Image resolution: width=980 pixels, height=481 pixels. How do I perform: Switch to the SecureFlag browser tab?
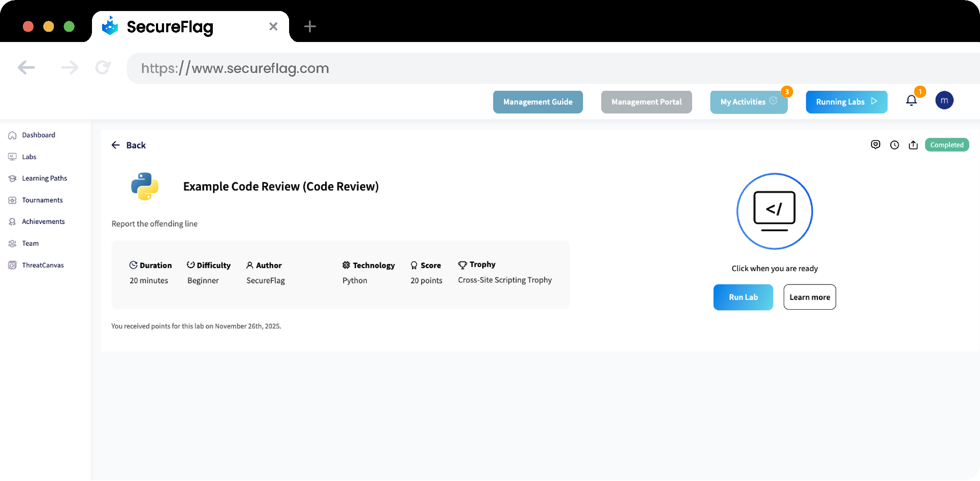[x=169, y=26]
